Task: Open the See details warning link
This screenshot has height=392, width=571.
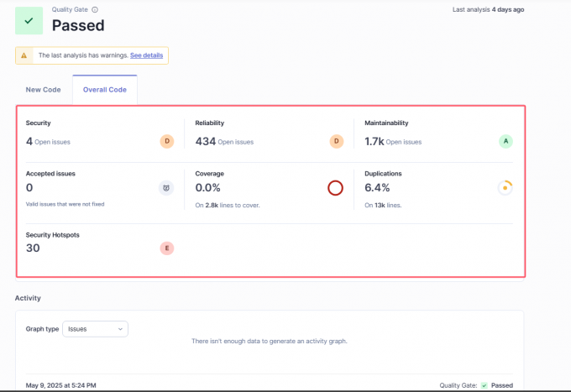Action: pyautogui.click(x=147, y=55)
